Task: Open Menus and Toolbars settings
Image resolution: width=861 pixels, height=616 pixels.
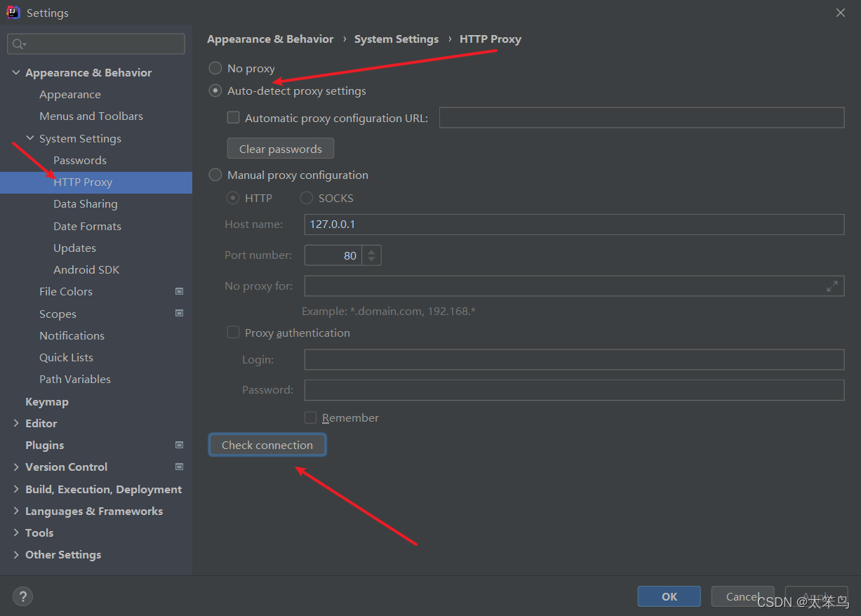Action: tap(91, 116)
